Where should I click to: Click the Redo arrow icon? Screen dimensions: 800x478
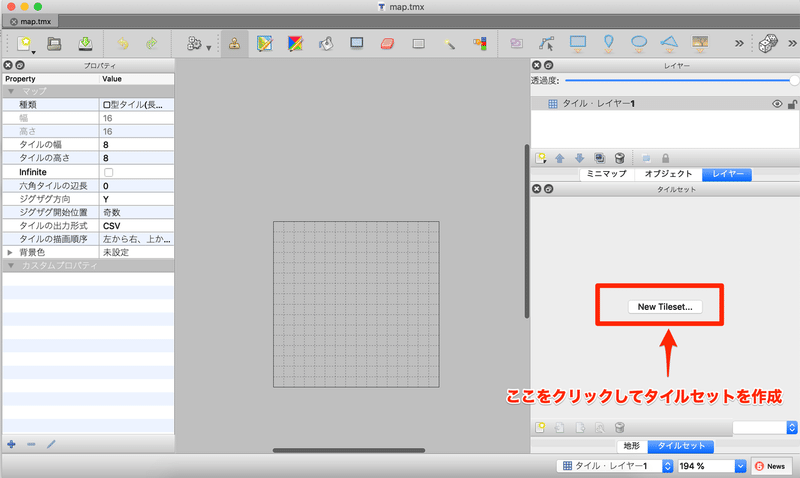click(152, 43)
